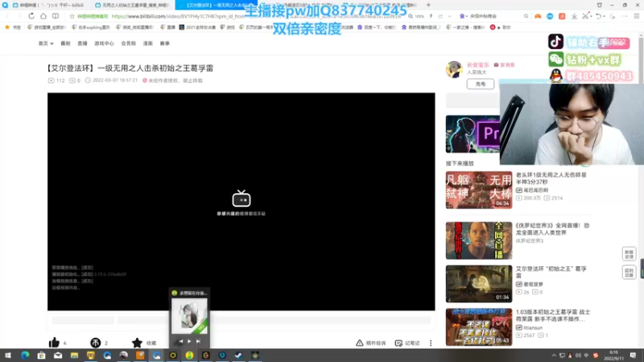The height and width of the screenshot is (362, 644).
Task: Give a coin with the coin icon
Action: point(95,343)
